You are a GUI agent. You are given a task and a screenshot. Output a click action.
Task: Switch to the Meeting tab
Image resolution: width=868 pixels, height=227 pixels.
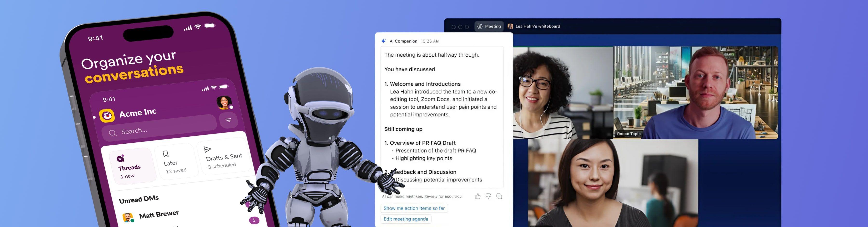(489, 26)
